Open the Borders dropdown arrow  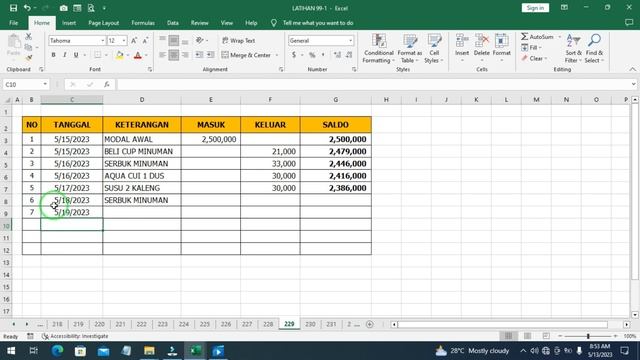[x=107, y=55]
